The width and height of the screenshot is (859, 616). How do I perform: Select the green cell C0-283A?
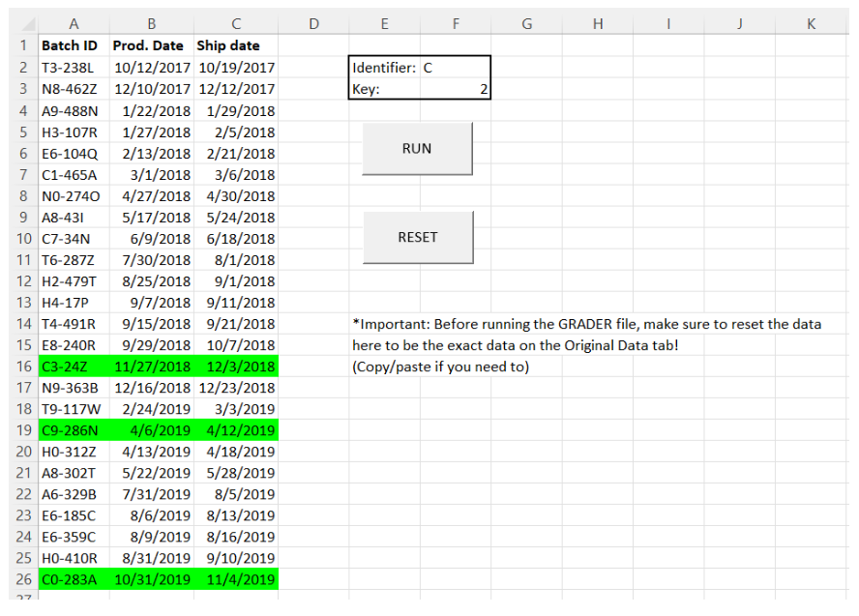pyautogui.click(x=74, y=578)
